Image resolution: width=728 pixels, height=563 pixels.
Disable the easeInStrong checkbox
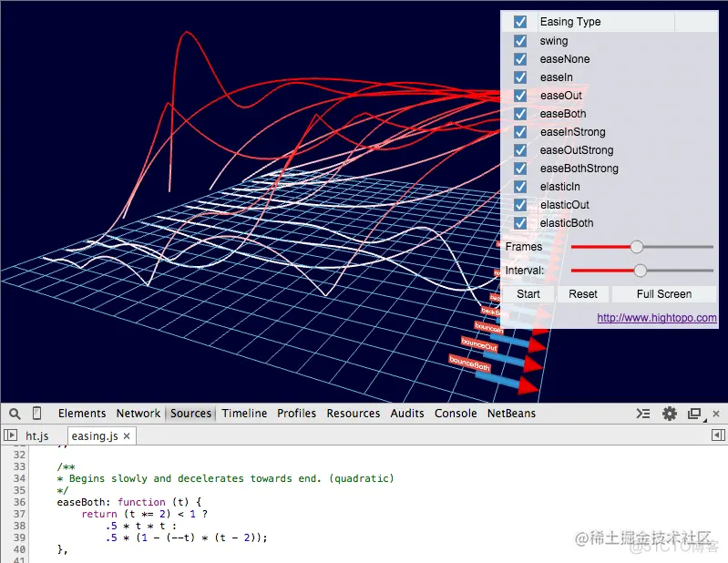click(520, 132)
